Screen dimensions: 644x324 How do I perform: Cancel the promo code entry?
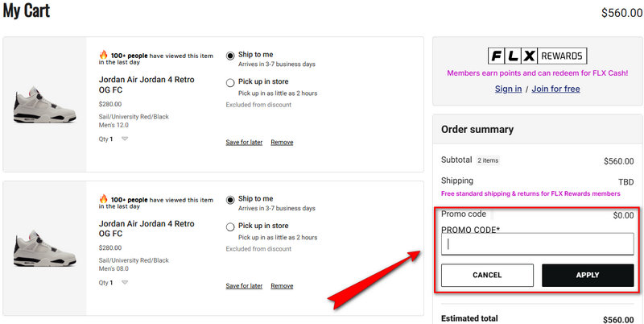[487, 275]
